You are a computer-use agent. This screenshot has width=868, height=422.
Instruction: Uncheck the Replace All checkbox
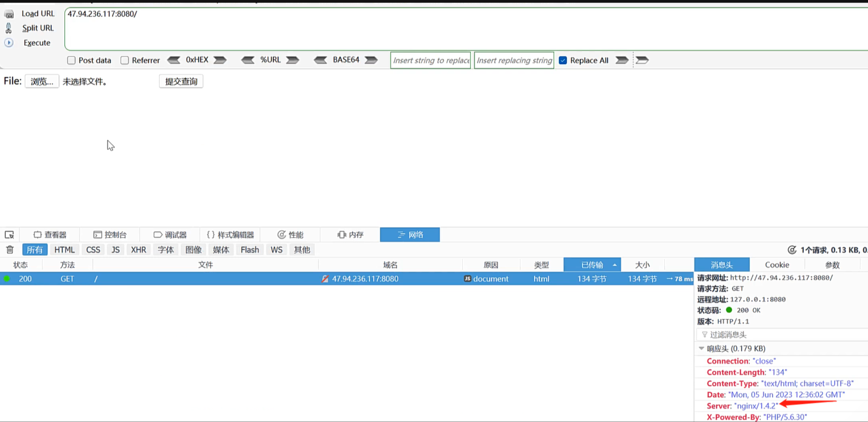(563, 61)
